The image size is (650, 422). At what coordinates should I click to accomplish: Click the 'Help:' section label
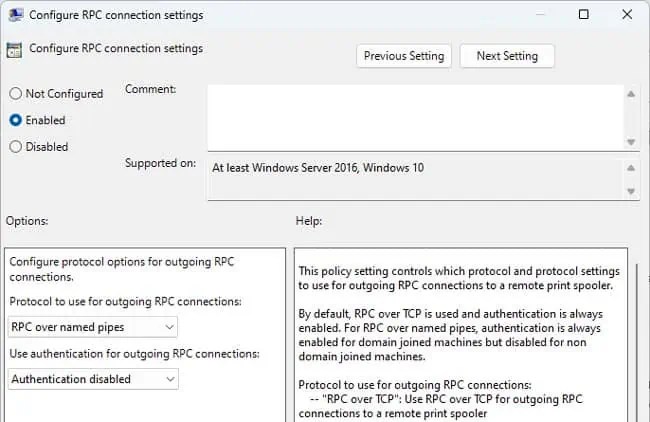click(x=309, y=221)
